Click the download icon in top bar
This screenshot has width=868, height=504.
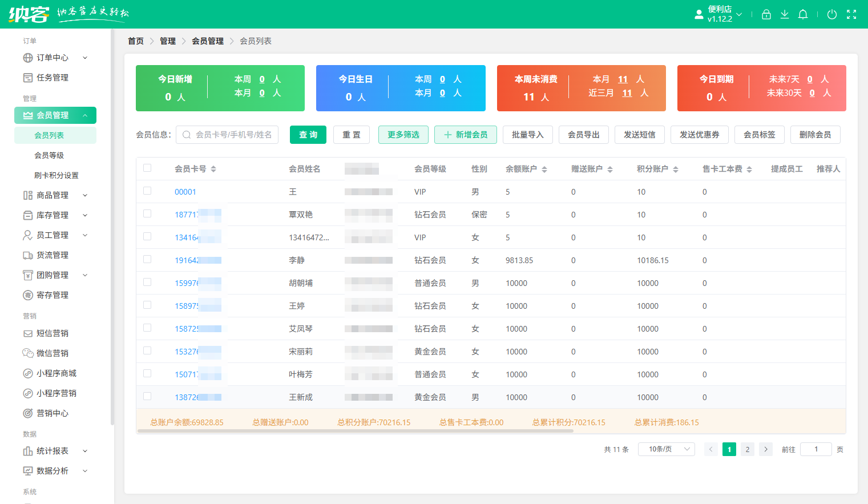(785, 14)
